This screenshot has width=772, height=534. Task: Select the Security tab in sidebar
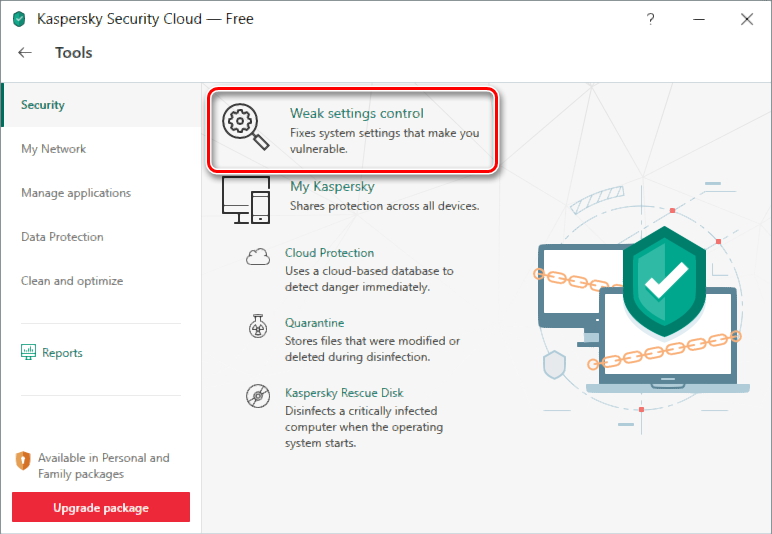[101, 105]
